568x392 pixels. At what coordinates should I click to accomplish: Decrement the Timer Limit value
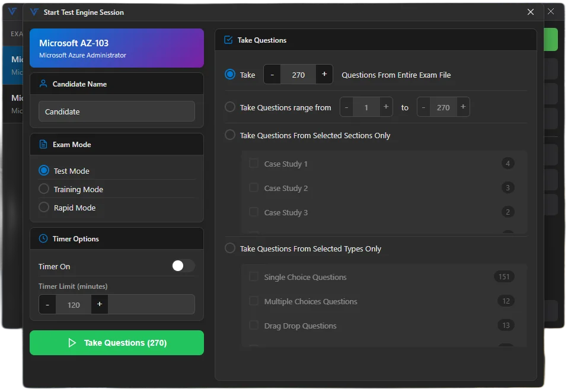point(47,304)
